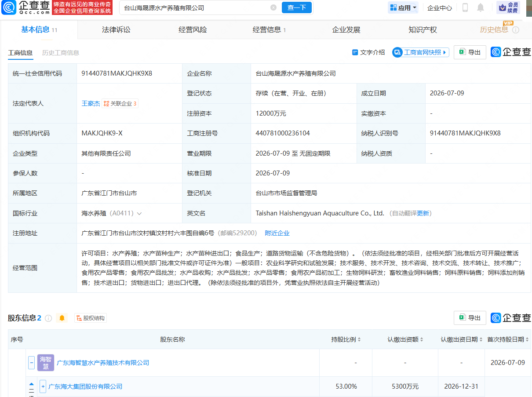
Task: Click the 5300万元 subscribed capital value
Action: coord(405,386)
